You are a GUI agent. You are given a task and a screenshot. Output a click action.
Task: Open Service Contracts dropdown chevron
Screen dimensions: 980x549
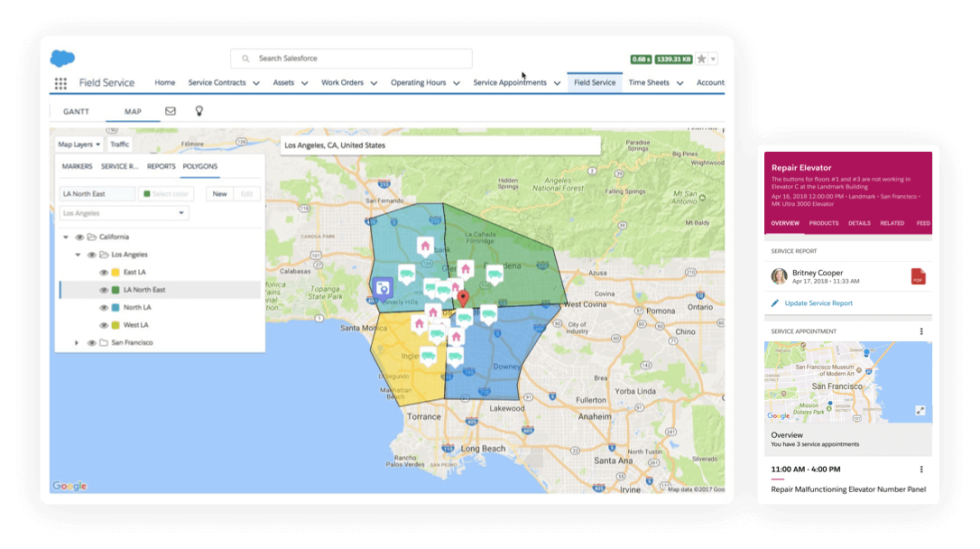pos(256,83)
